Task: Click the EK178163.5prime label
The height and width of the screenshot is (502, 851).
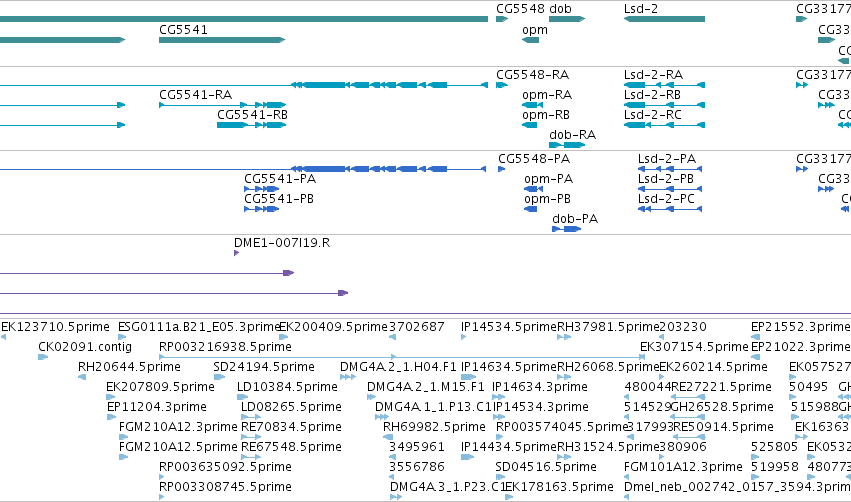Action: (560, 487)
